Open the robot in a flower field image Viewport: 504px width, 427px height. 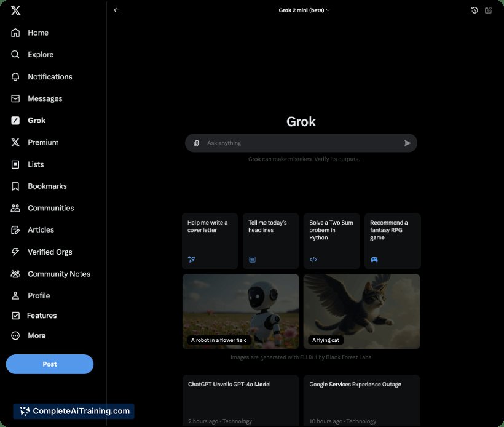pyautogui.click(x=241, y=311)
